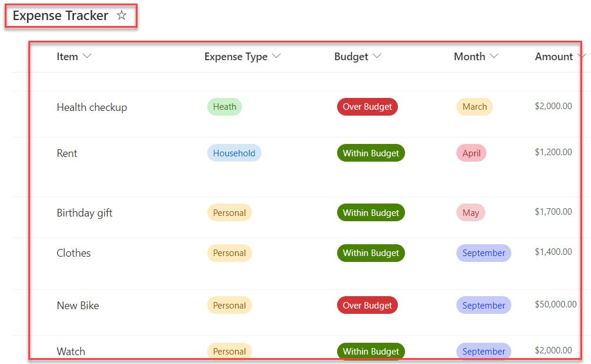Click the April month pill
Image resolution: width=591 pixels, height=364 pixels.
(471, 153)
